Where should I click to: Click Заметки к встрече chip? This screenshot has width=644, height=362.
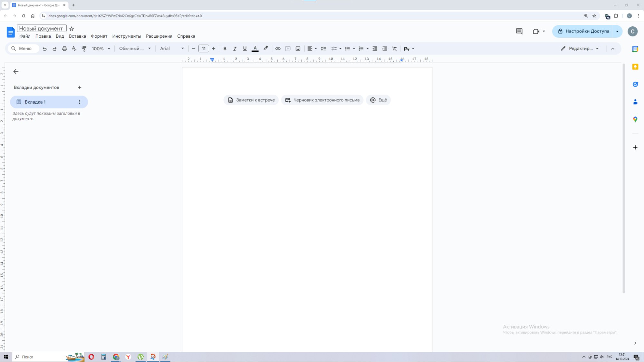[251, 100]
